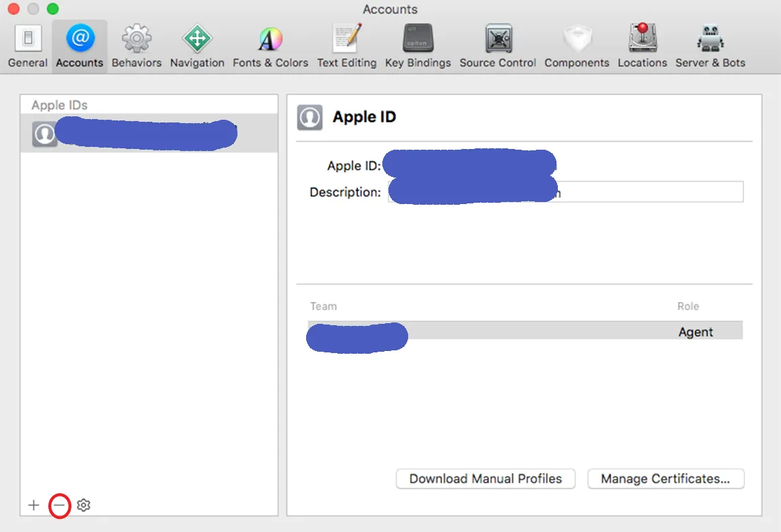Open Behaviors gear preferences
This screenshot has width=781, height=532.
click(x=137, y=46)
